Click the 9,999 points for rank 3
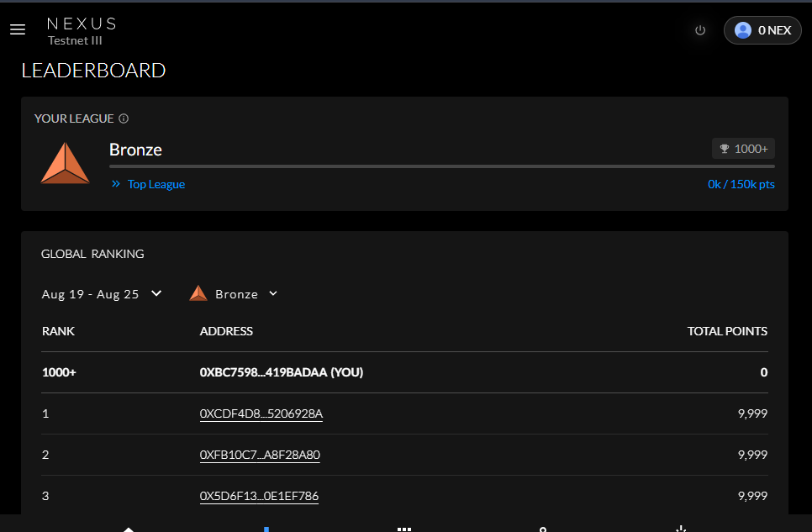Screen dimensions: 812x532 point(752,496)
